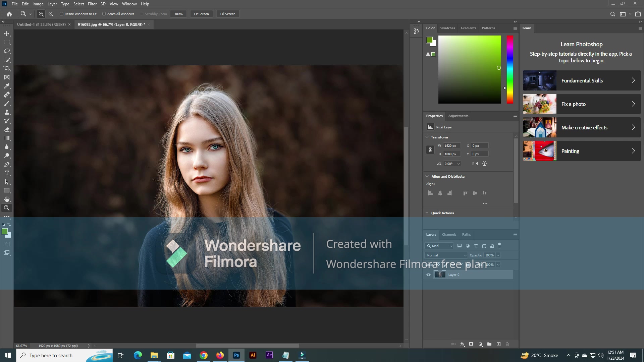Select the Eraser tool
644x362 pixels.
(x=7, y=129)
